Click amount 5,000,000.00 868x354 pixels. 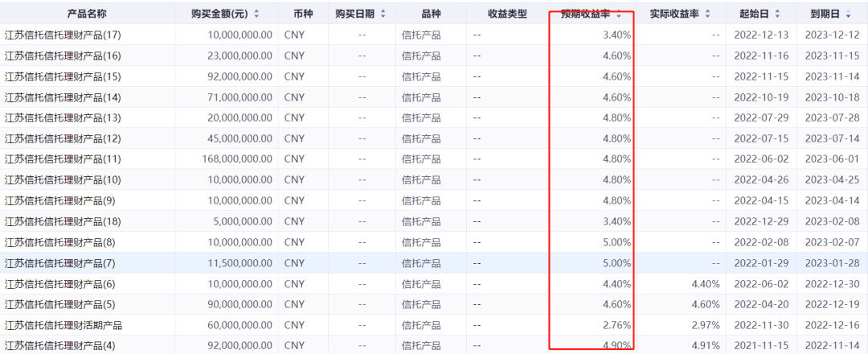click(243, 221)
